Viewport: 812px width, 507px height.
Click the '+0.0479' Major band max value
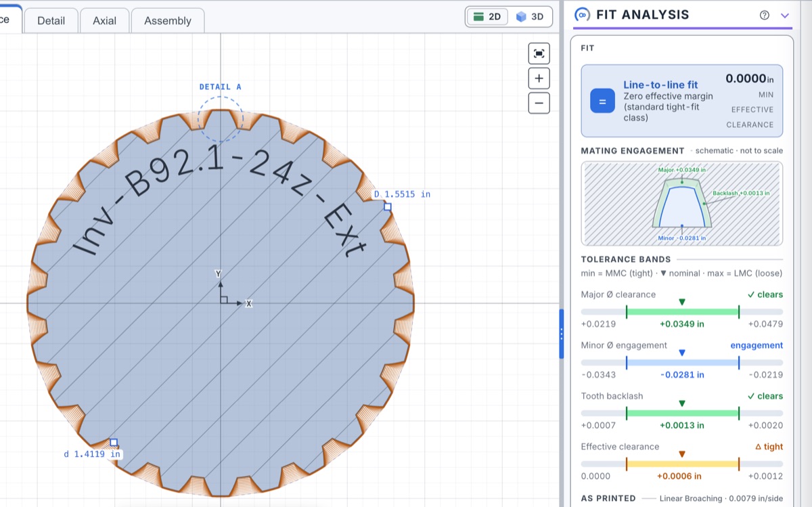pos(765,324)
